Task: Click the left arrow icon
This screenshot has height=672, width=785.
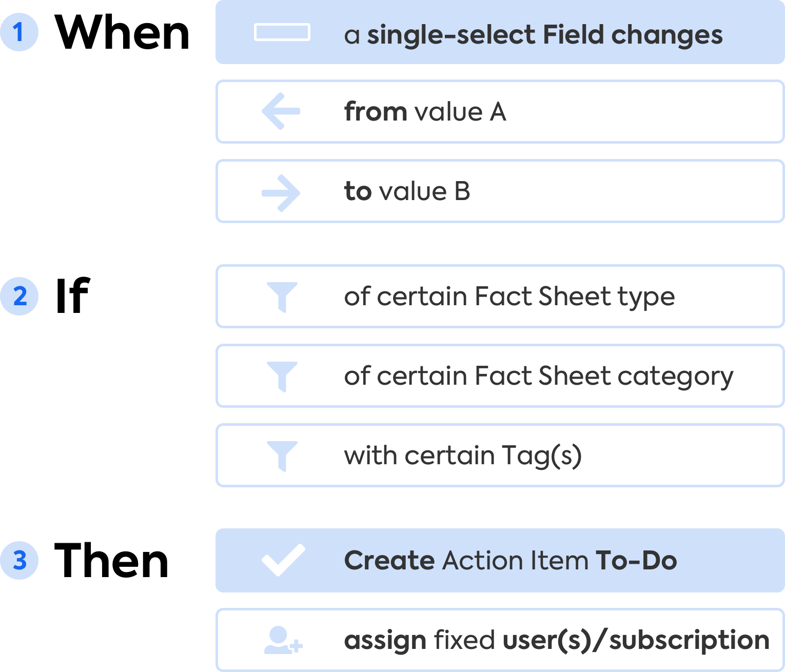Action: point(281,111)
